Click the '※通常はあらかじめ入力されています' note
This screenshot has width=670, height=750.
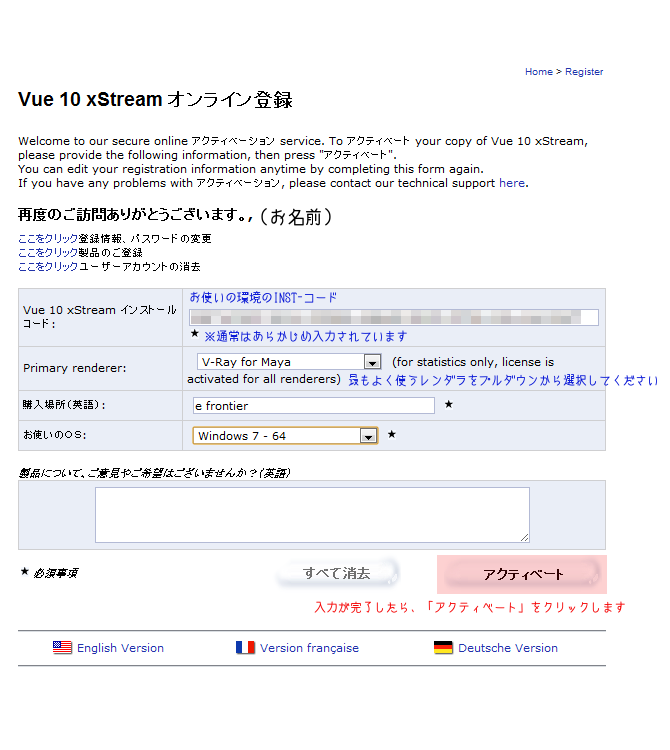(306, 336)
